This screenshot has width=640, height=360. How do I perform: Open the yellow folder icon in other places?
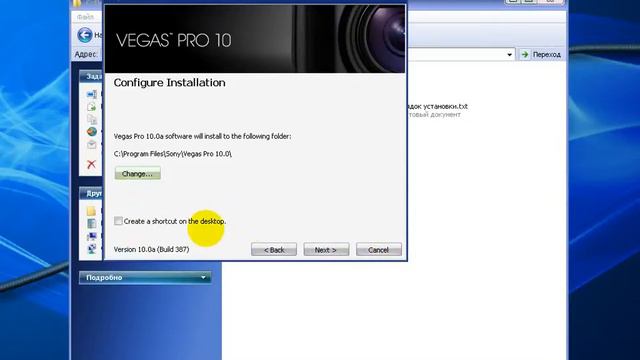(91, 211)
